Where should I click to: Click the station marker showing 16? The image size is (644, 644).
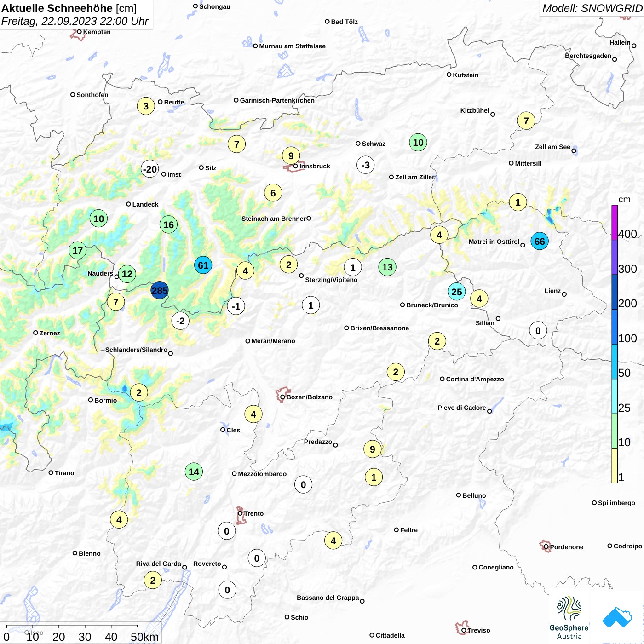pyautogui.click(x=169, y=225)
